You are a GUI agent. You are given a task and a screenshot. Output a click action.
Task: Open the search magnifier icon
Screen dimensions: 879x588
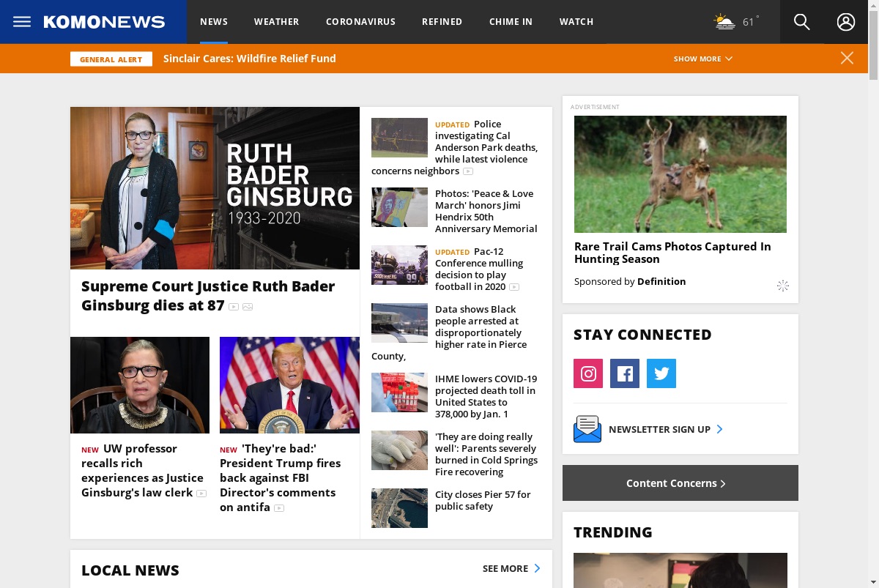802,22
